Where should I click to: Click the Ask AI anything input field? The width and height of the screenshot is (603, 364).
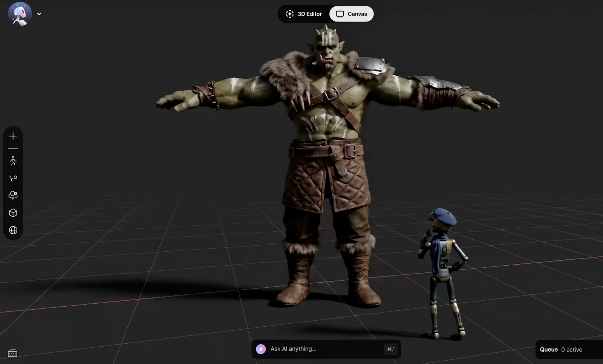(326, 349)
